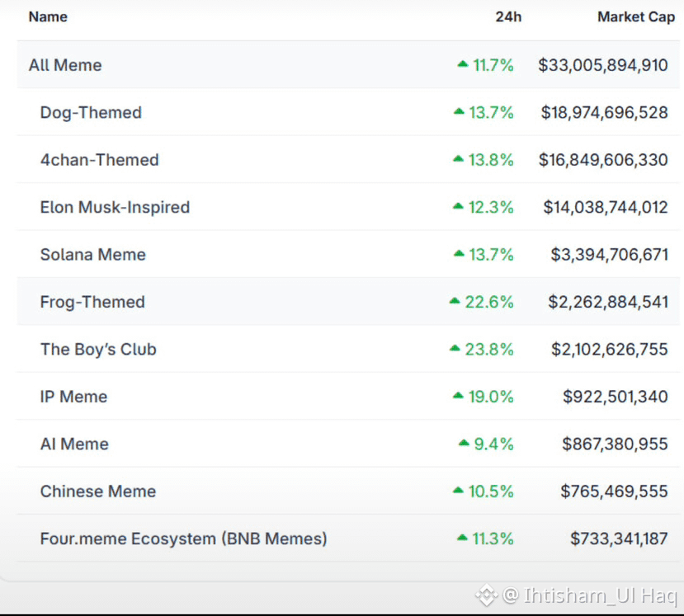Select the $3,394,706,671 market cap value

[x=610, y=255]
